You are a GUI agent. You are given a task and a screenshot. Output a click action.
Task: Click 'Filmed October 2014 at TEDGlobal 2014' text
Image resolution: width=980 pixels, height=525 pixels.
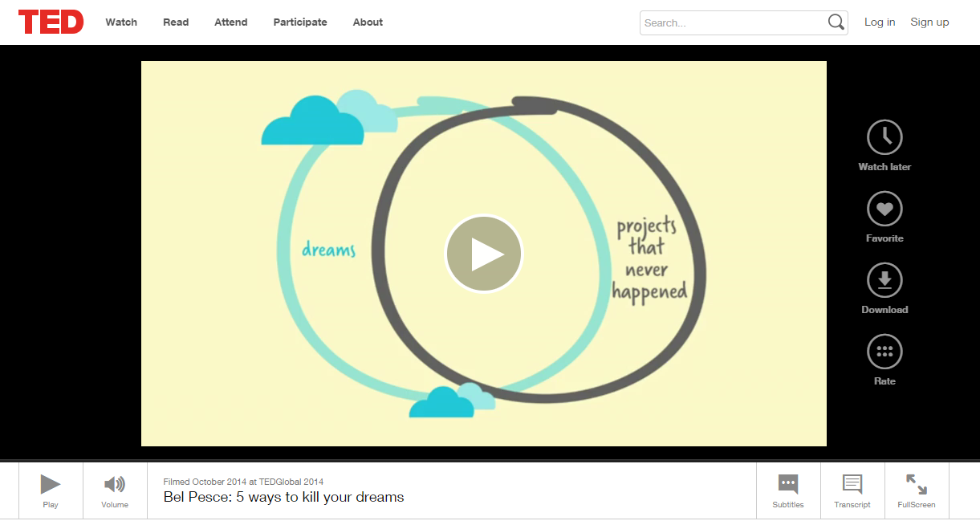pos(243,482)
